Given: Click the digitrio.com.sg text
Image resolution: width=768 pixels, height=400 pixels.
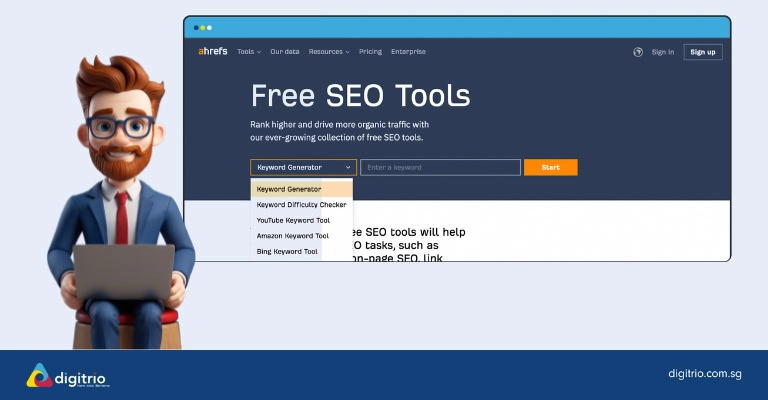Looking at the screenshot, I should 705,374.
